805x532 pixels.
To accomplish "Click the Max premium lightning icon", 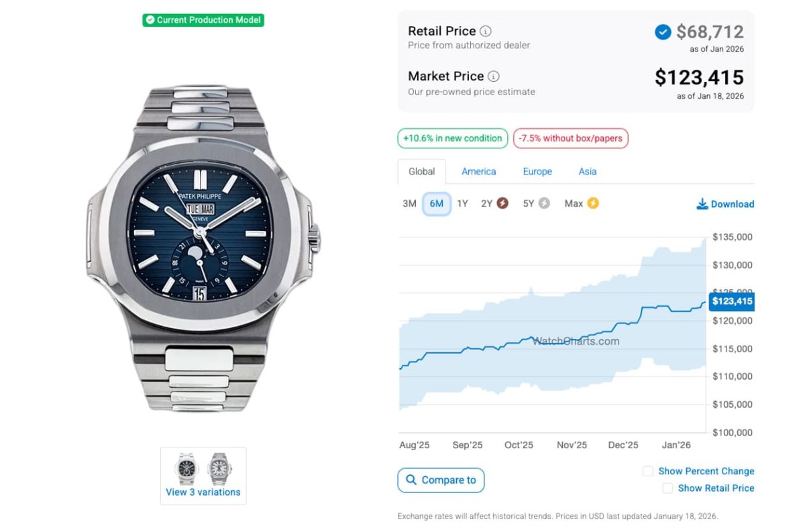I will click(x=593, y=203).
